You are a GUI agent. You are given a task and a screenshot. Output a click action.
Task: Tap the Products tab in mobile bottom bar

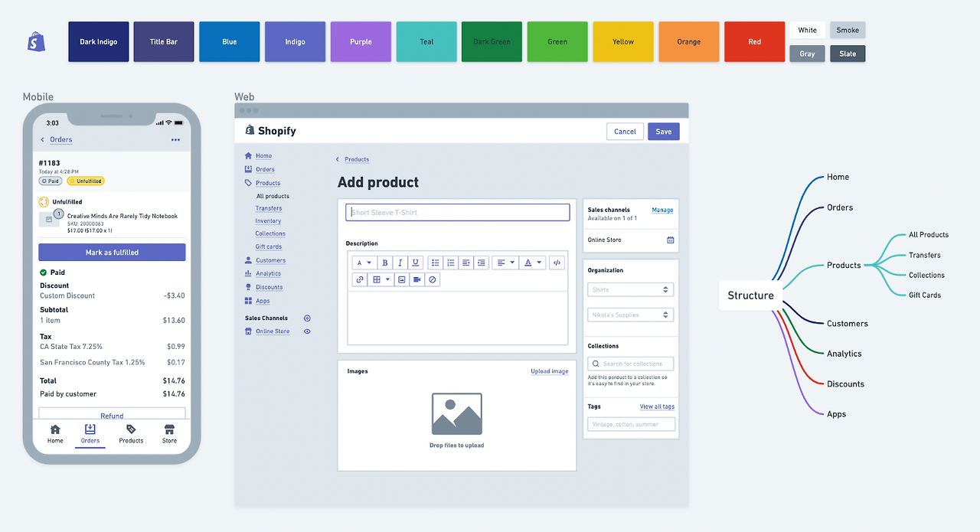pyautogui.click(x=131, y=433)
